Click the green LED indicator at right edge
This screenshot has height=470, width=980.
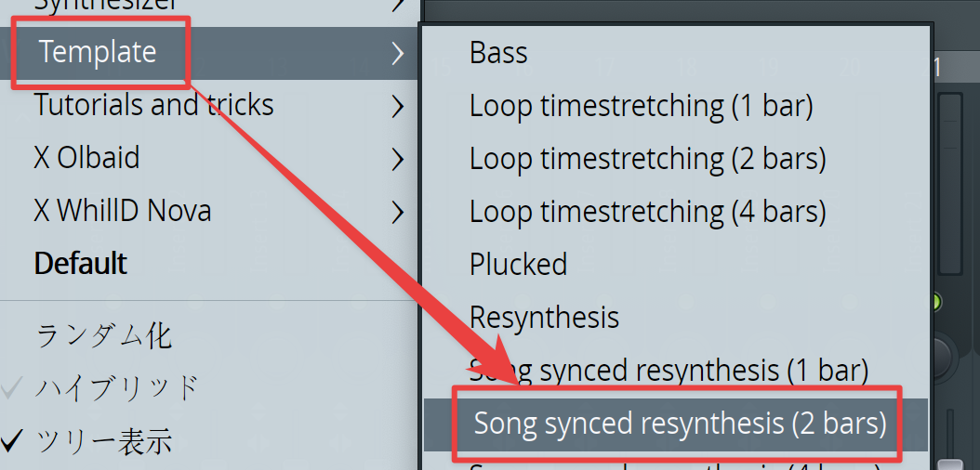click(x=935, y=303)
